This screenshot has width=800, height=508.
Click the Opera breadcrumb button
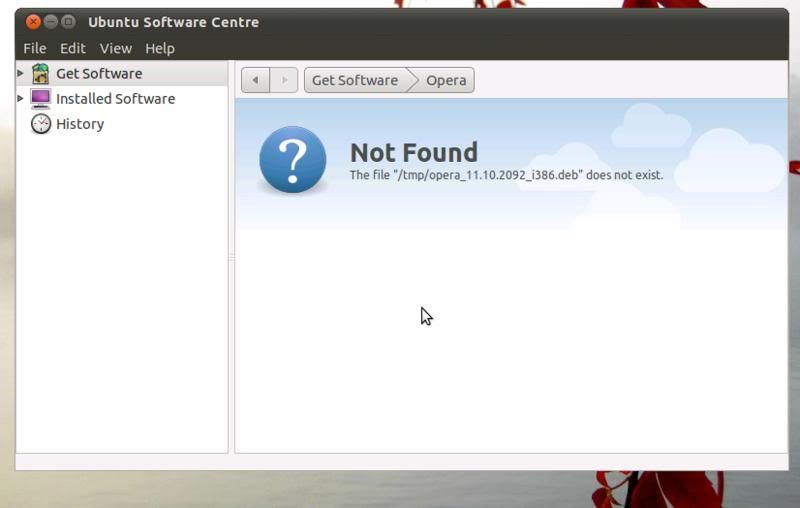coord(446,80)
